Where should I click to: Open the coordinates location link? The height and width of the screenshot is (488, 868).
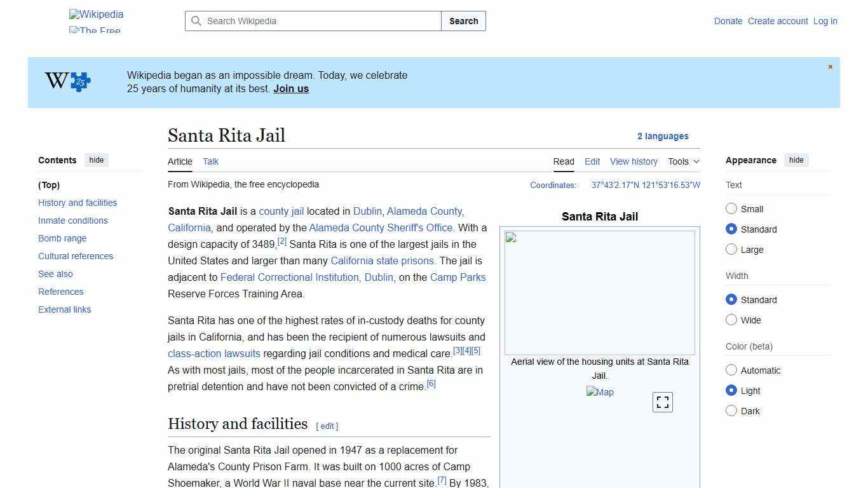[645, 185]
